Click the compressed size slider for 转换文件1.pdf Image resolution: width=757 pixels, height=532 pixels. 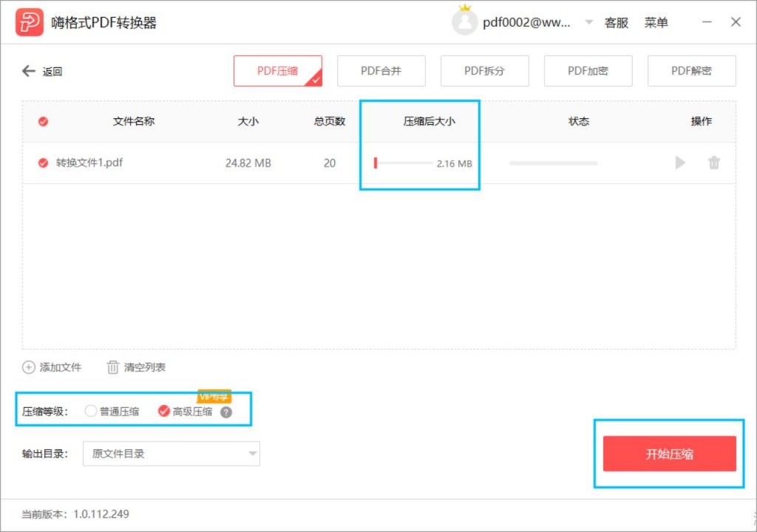click(x=403, y=163)
